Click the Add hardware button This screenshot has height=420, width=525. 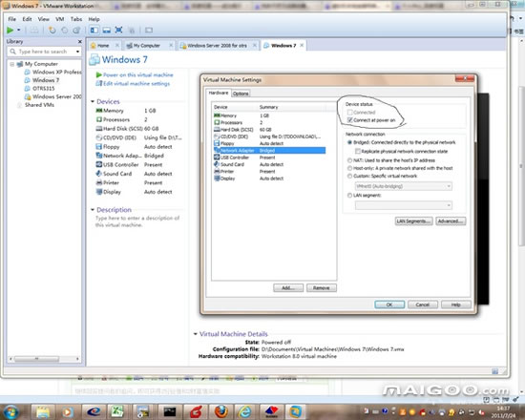[288, 288]
